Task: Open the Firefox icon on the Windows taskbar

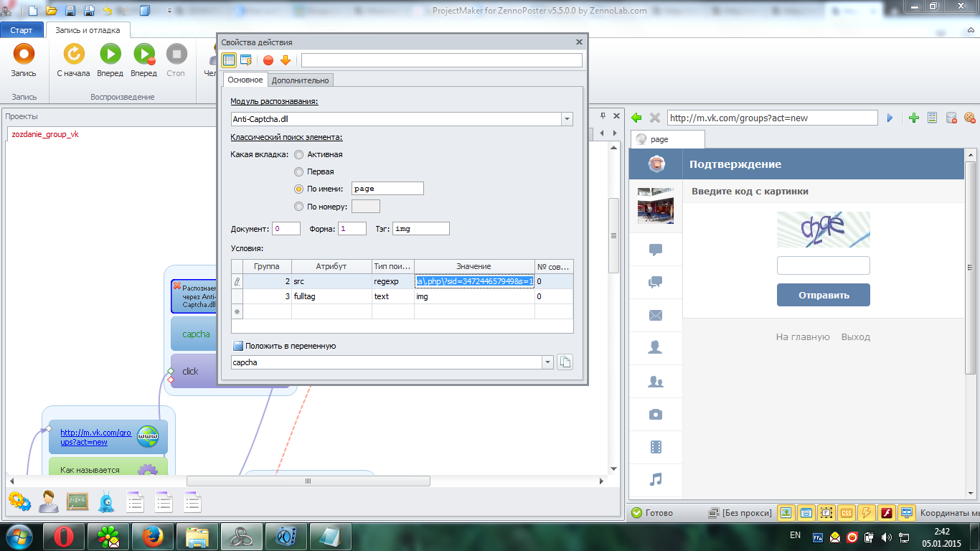Action: point(154,536)
